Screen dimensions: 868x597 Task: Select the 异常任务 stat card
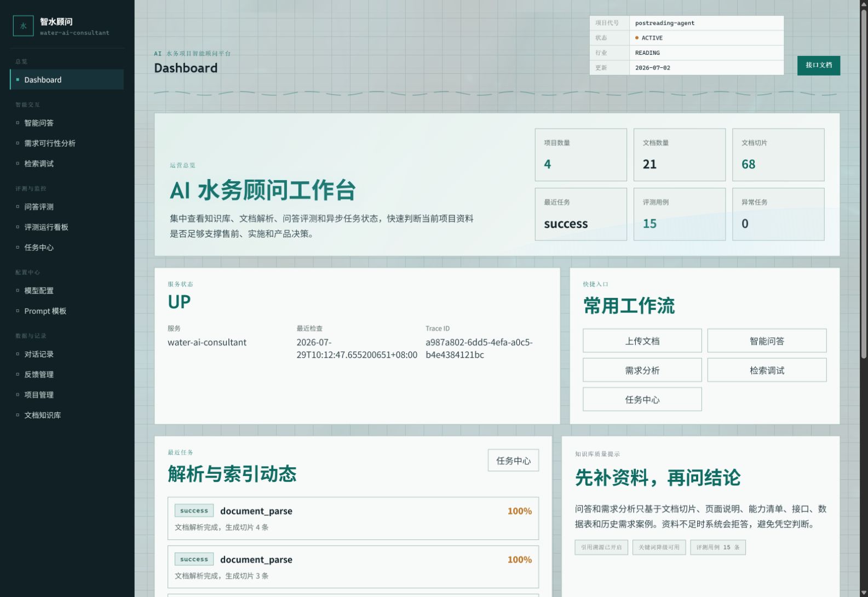[x=778, y=214]
